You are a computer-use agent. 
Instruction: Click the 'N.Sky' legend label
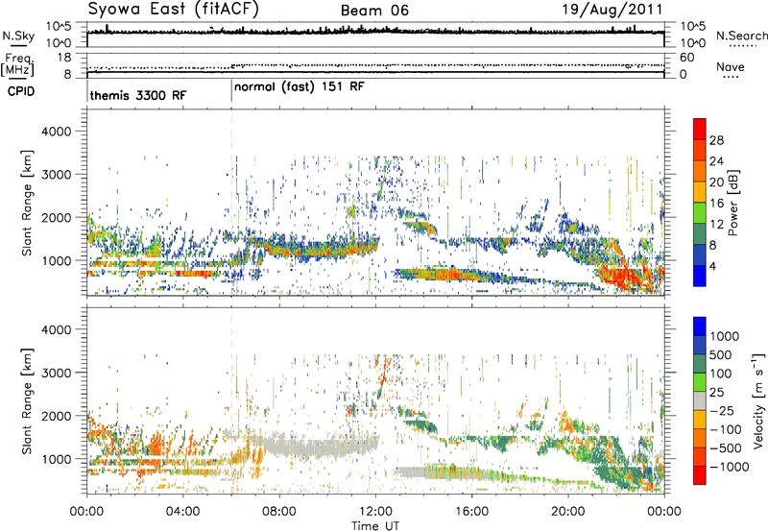[18, 36]
